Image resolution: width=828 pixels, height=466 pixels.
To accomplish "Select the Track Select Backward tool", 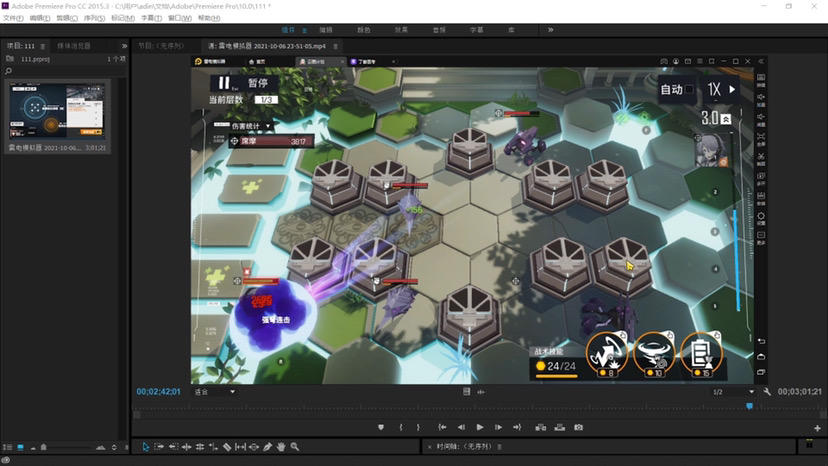I will (x=173, y=447).
